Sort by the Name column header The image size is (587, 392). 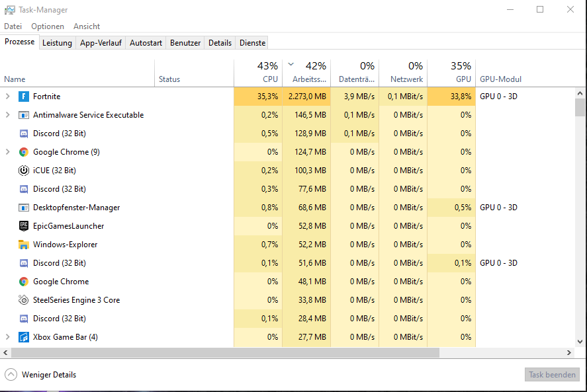pyautogui.click(x=77, y=73)
